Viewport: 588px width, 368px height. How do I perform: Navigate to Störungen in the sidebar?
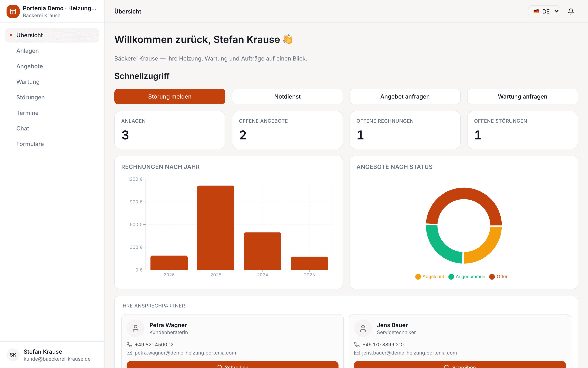(x=52, y=97)
